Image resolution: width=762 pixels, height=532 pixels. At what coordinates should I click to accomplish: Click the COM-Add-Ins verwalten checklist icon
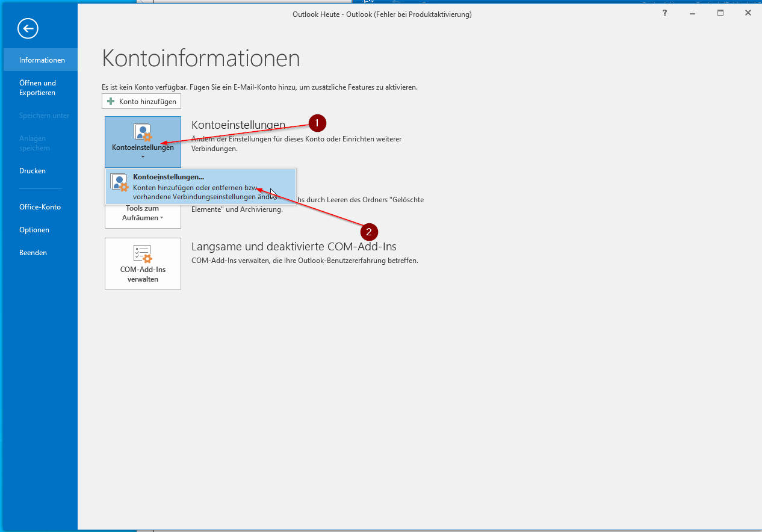(143, 253)
